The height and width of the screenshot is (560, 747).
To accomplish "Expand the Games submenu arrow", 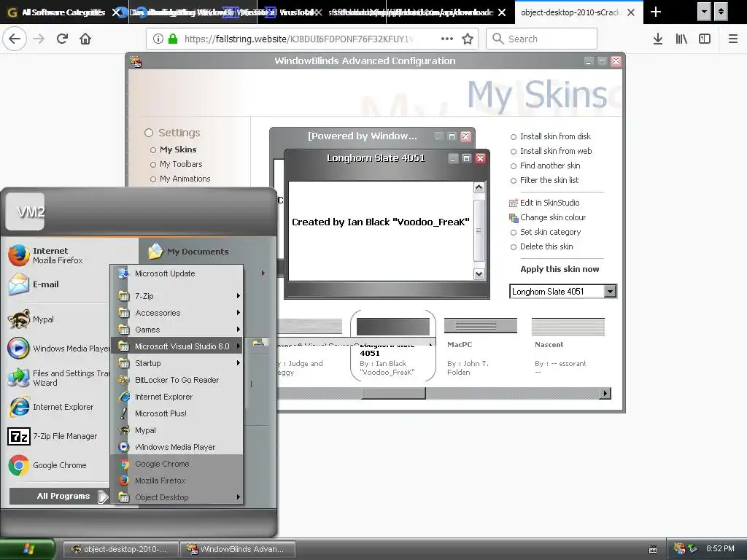I will click(x=239, y=330).
